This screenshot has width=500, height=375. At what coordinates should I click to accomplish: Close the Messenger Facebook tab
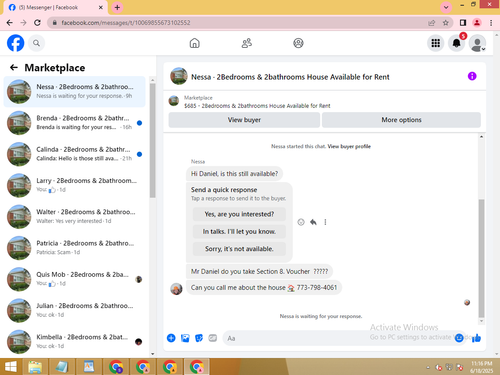[x=101, y=7]
